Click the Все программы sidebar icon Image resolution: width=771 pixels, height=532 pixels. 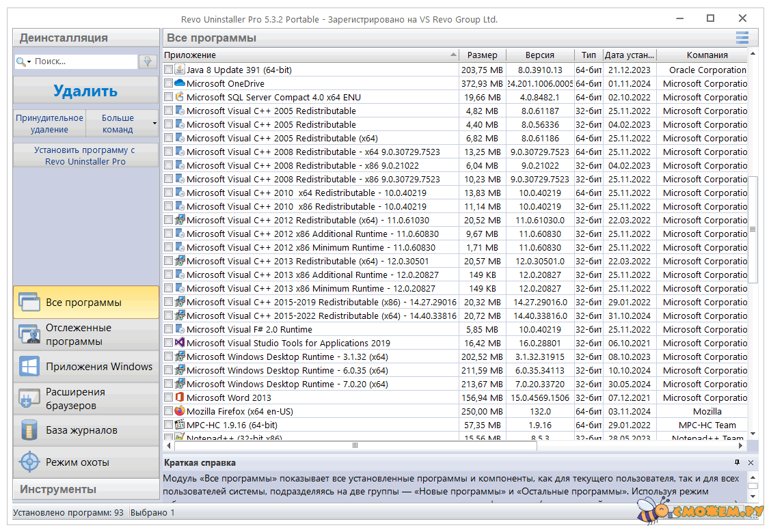tap(29, 302)
